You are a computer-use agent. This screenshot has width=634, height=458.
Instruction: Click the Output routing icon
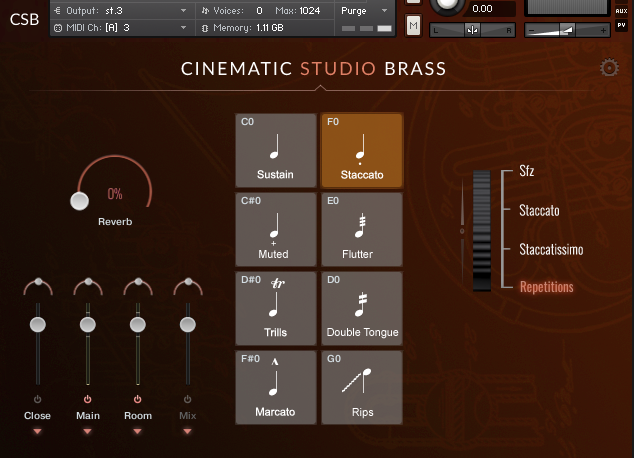pyautogui.click(x=57, y=11)
